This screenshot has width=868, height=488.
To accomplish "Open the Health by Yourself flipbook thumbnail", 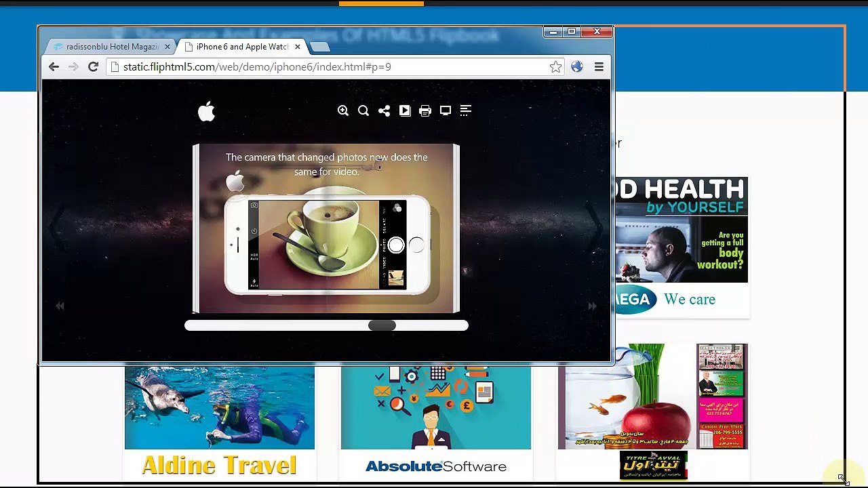I will (x=682, y=230).
